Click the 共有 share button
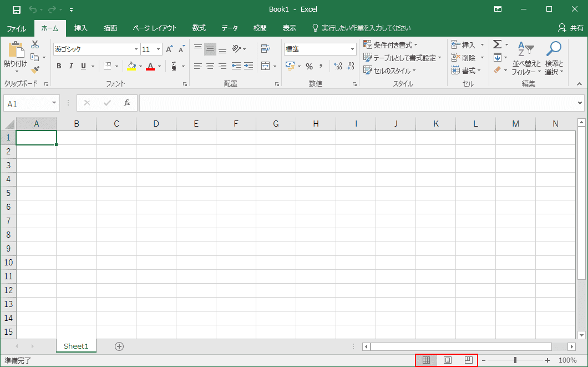Viewport: 588px width, 367px height. pos(571,28)
